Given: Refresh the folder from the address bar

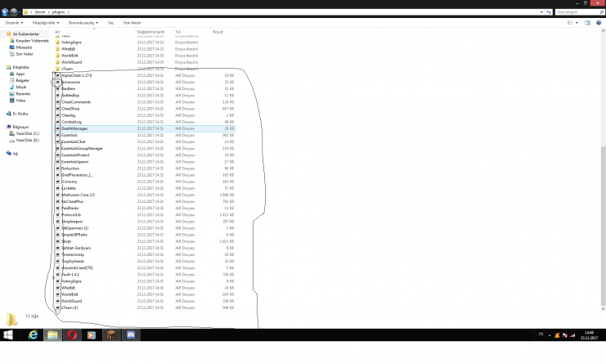Looking at the screenshot, I should (x=549, y=12).
